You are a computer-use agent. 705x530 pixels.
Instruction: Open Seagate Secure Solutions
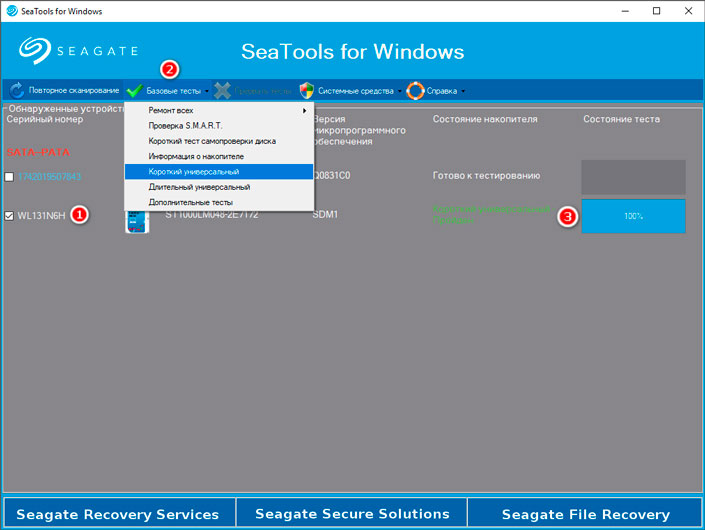(352, 513)
